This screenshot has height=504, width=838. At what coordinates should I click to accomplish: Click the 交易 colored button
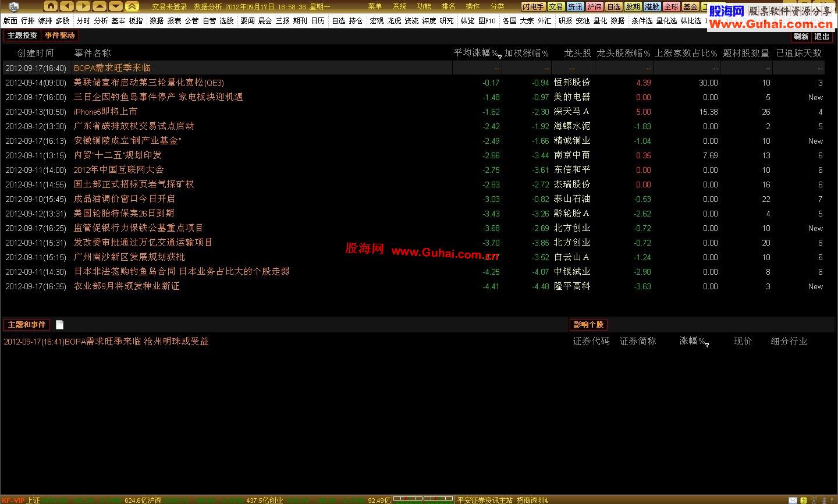556,6
